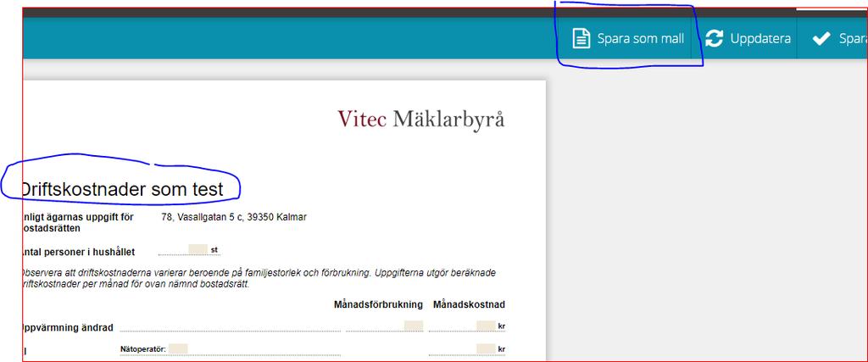This screenshot has width=868, height=362.
Task: Click the monthly cost field below Uppvärmning
Action: click(x=486, y=348)
